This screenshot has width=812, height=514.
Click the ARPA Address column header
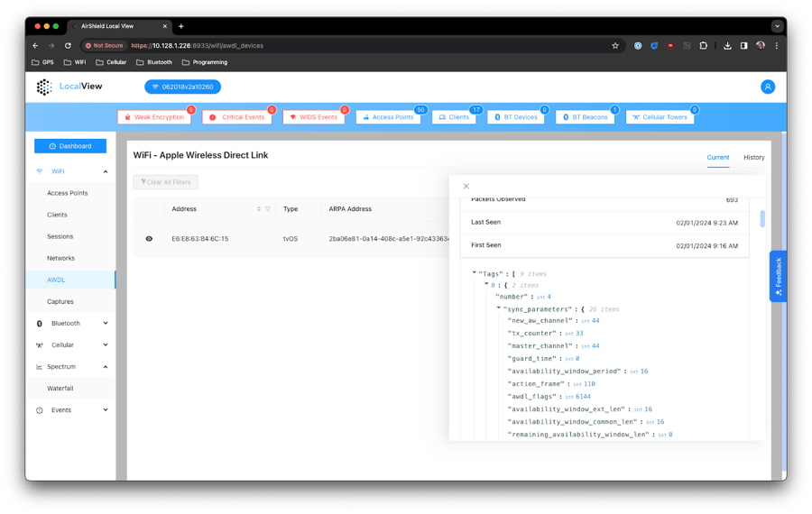[x=350, y=209]
